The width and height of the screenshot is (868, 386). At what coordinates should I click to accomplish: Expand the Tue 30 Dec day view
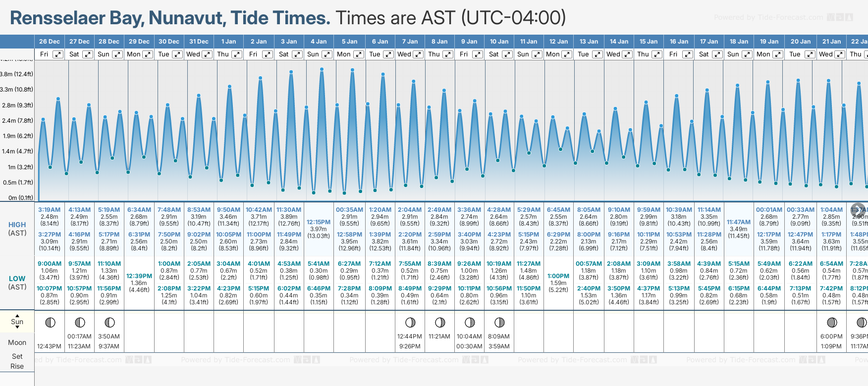pos(177,54)
